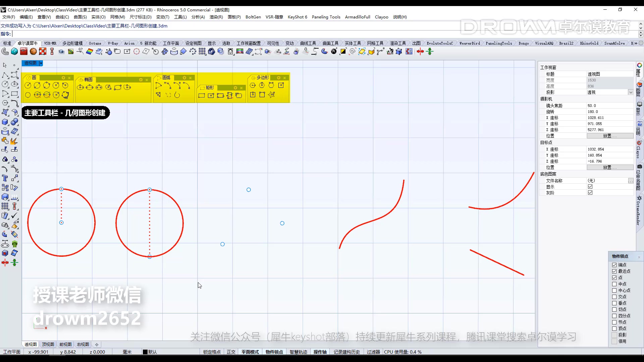Click the 放置 button under 摄影机 位置

610,136
